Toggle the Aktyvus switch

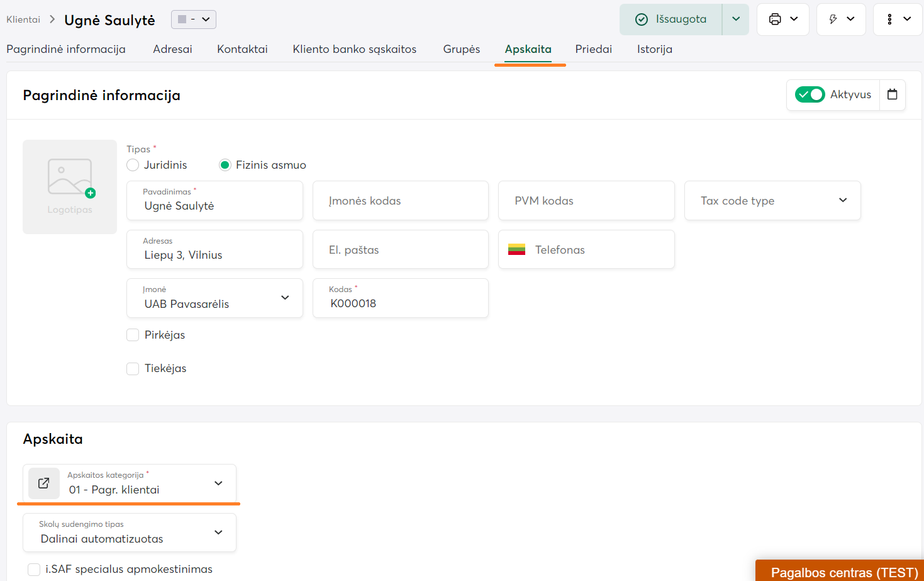[x=810, y=94]
